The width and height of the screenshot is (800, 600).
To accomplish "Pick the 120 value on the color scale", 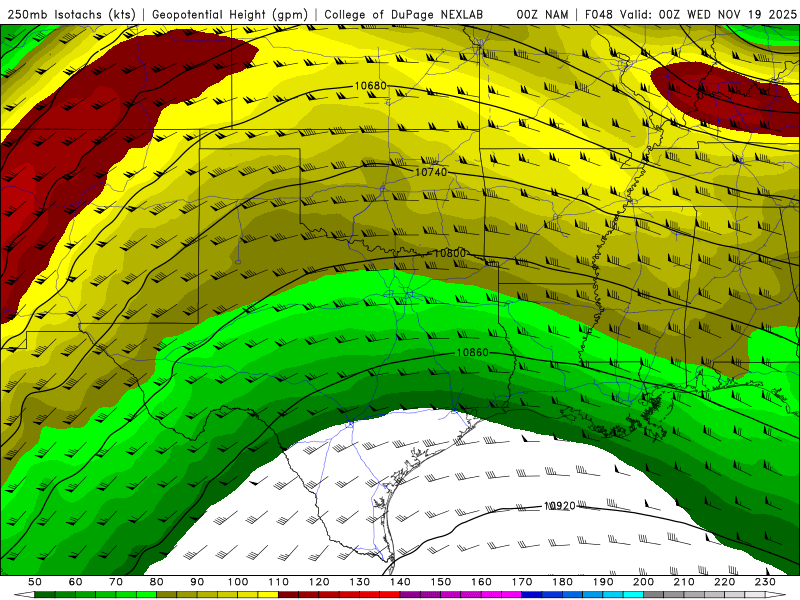I will pyautogui.click(x=319, y=582).
